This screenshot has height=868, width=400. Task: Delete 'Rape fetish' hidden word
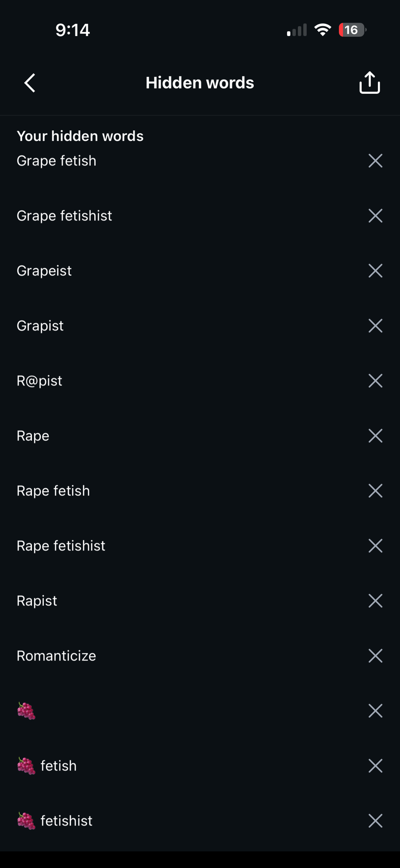click(x=375, y=491)
